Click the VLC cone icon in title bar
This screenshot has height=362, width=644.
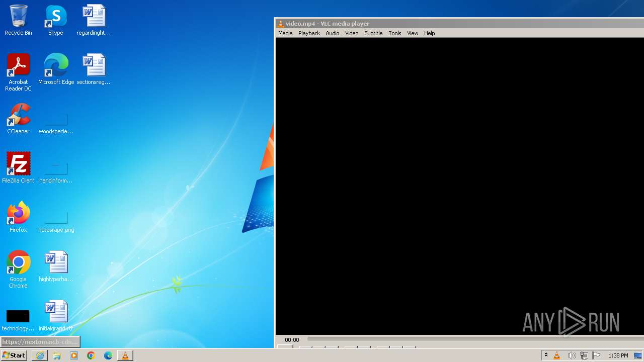point(281,24)
